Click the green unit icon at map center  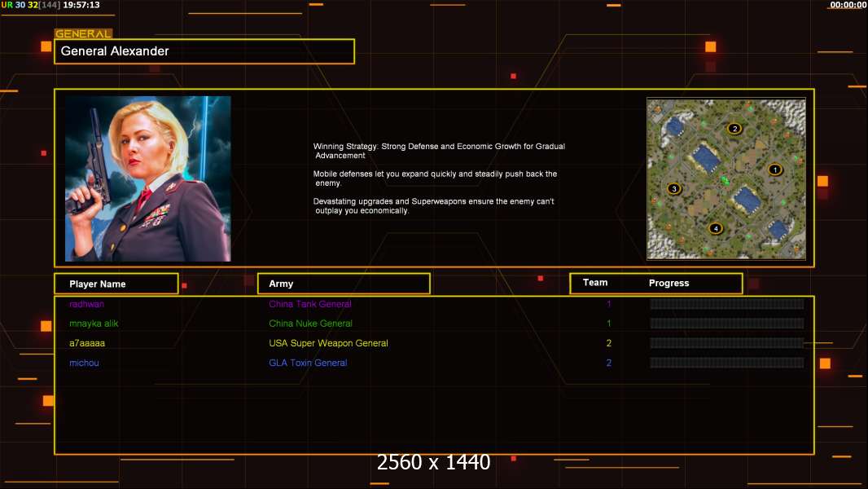[725, 180]
